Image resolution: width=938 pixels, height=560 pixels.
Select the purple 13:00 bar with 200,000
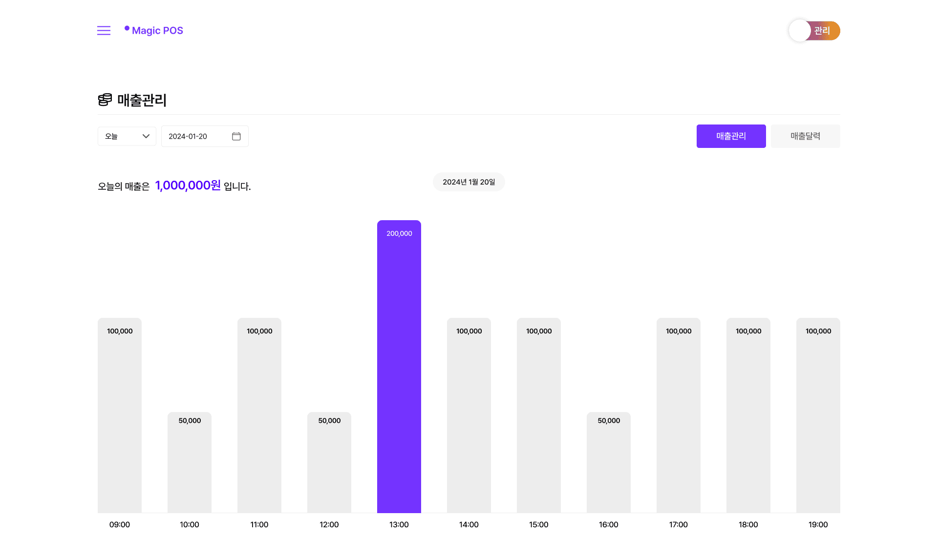coord(399,367)
